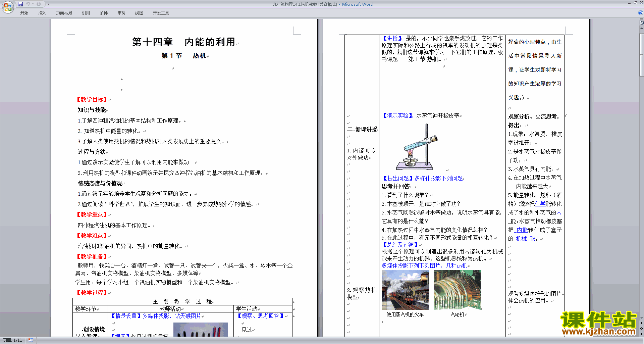Click the red 【教学准备】 heading
Viewport: 644px width, 344px height.
click(92, 256)
